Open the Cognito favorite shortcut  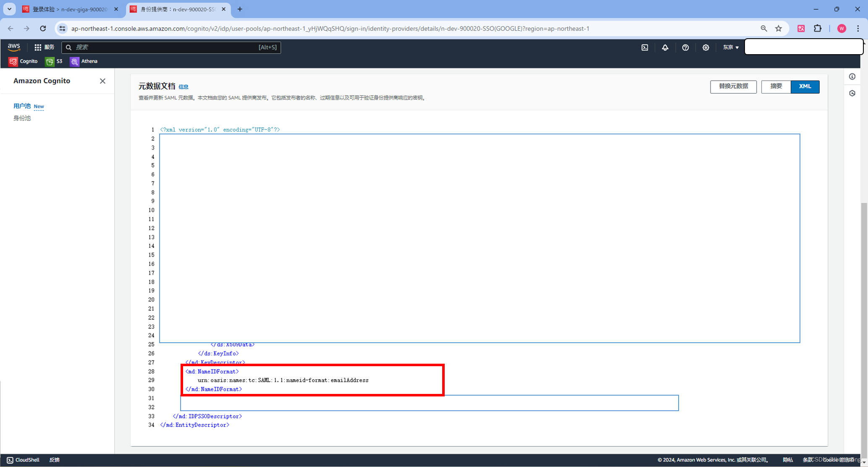[24, 61]
